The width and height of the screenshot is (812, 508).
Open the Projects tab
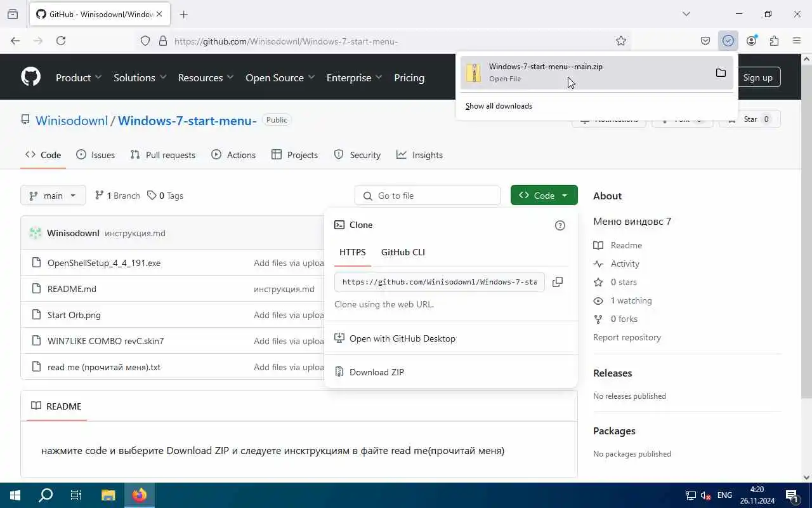294,155
